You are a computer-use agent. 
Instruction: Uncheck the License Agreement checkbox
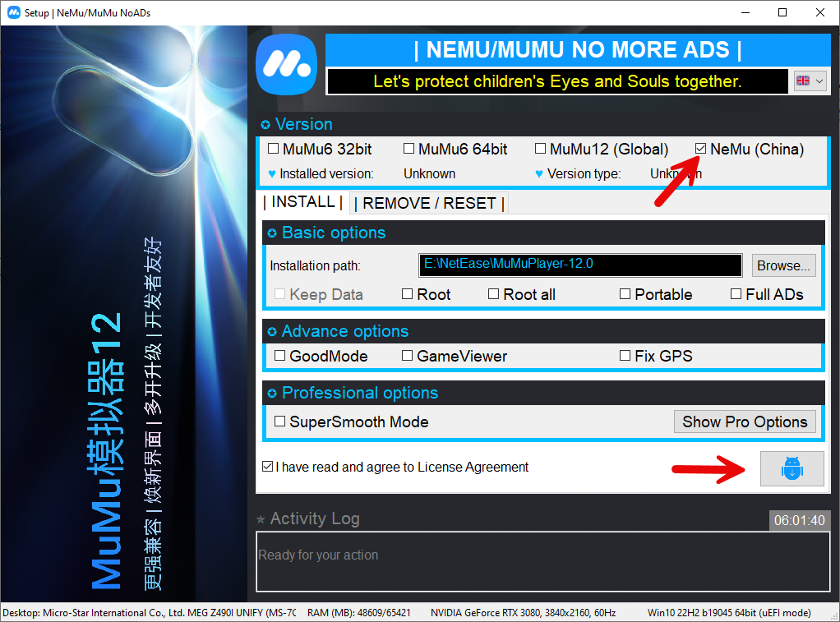tap(268, 466)
